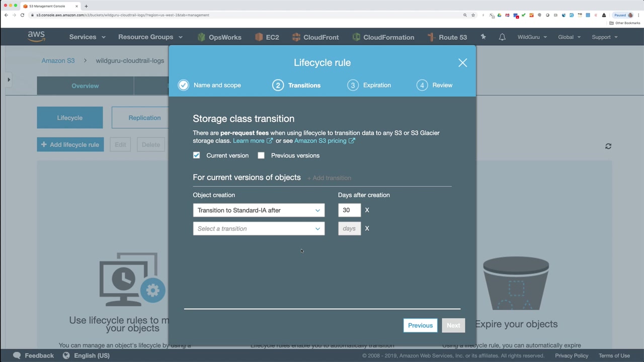Check the Previous versions checkbox
The width and height of the screenshot is (644, 362).
click(x=261, y=155)
